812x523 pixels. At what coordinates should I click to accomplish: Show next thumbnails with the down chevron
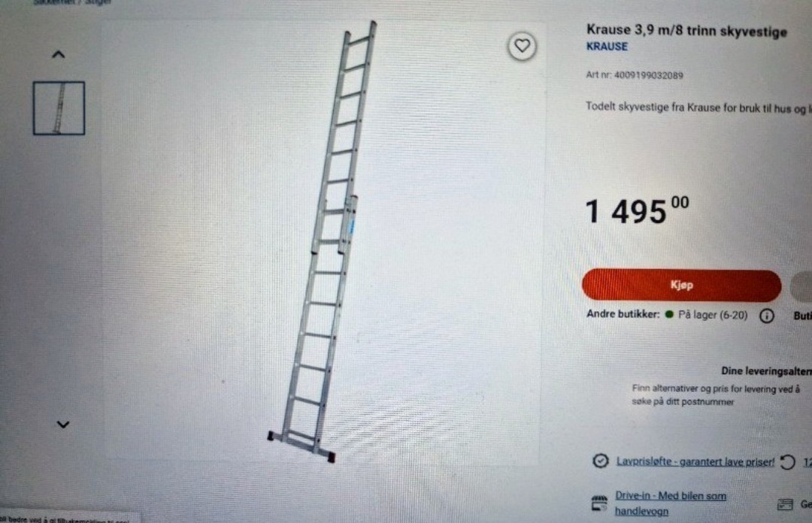[62, 424]
